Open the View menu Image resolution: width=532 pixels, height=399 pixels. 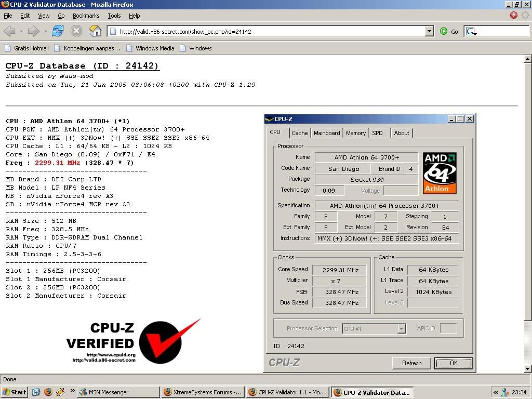tap(44, 16)
